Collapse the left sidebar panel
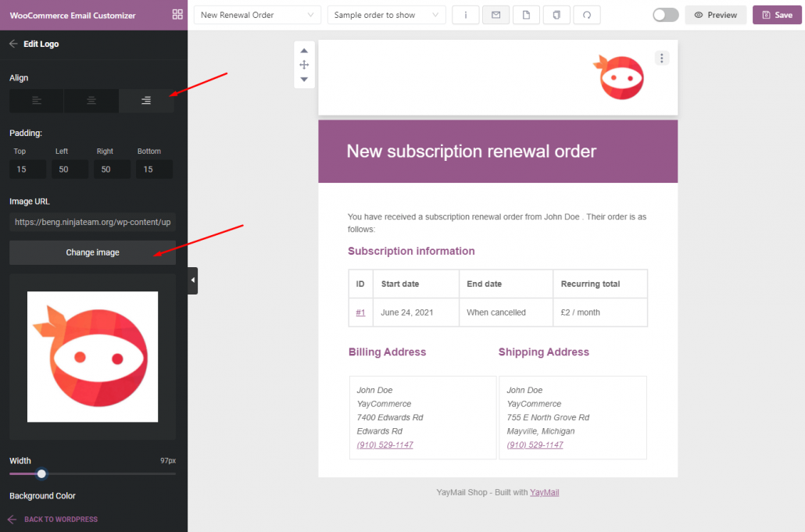 (192, 280)
